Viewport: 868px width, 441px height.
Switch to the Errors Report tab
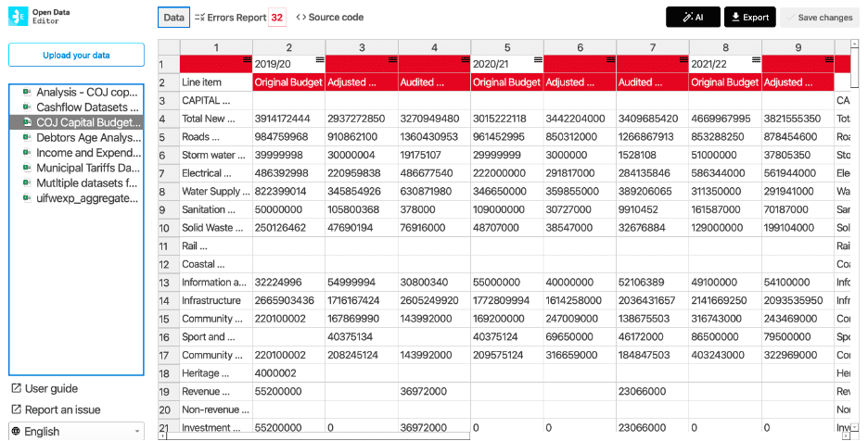pos(228,17)
